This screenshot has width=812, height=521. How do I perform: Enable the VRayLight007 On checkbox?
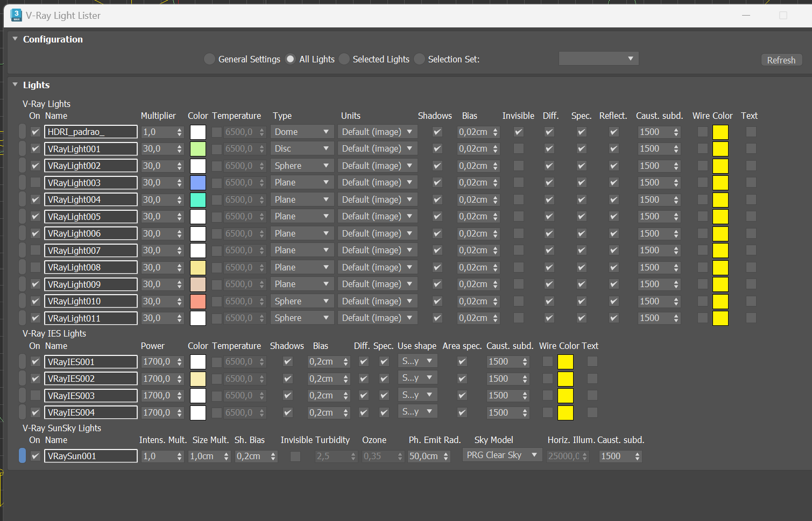(36, 251)
